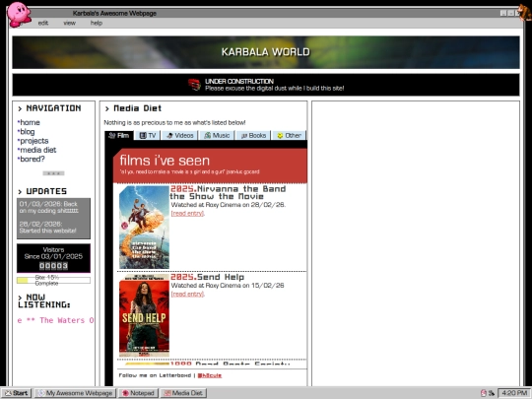Viewport: 532px width, 399px height.
Task: Click the small gray divider button under navigation
Action: coord(53,173)
